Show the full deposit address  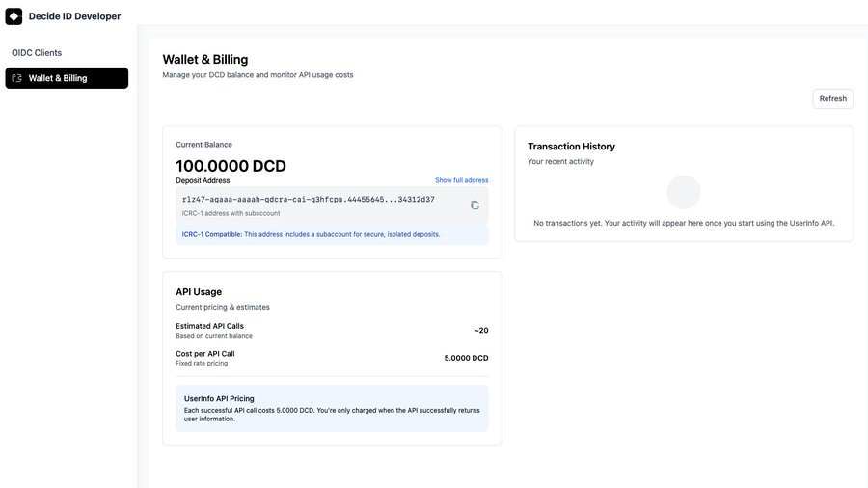462,180
